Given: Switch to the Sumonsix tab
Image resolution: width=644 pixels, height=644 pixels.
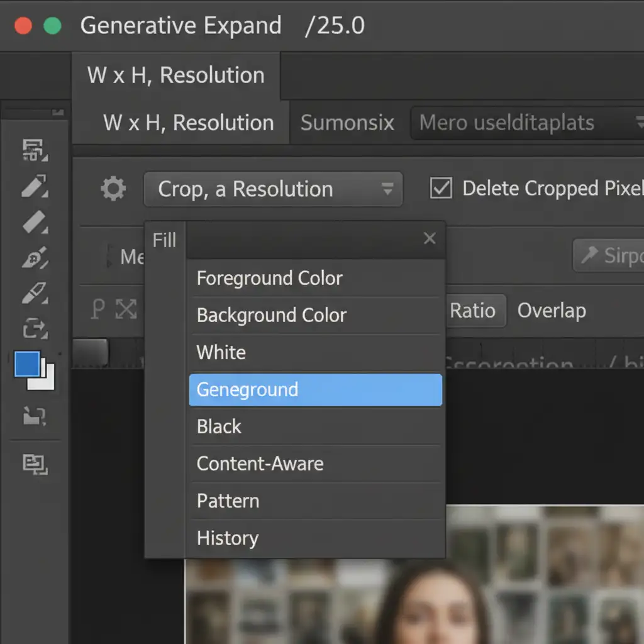Looking at the screenshot, I should (347, 123).
